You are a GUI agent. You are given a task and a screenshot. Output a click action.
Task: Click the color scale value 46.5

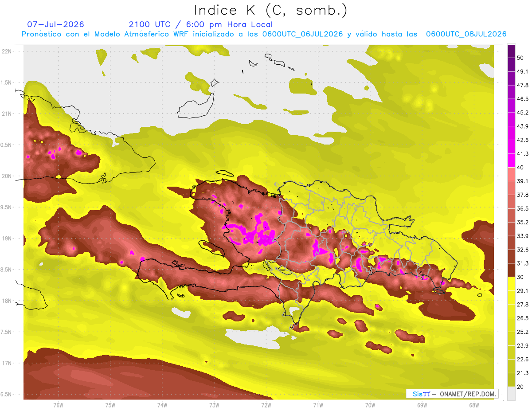(522, 99)
